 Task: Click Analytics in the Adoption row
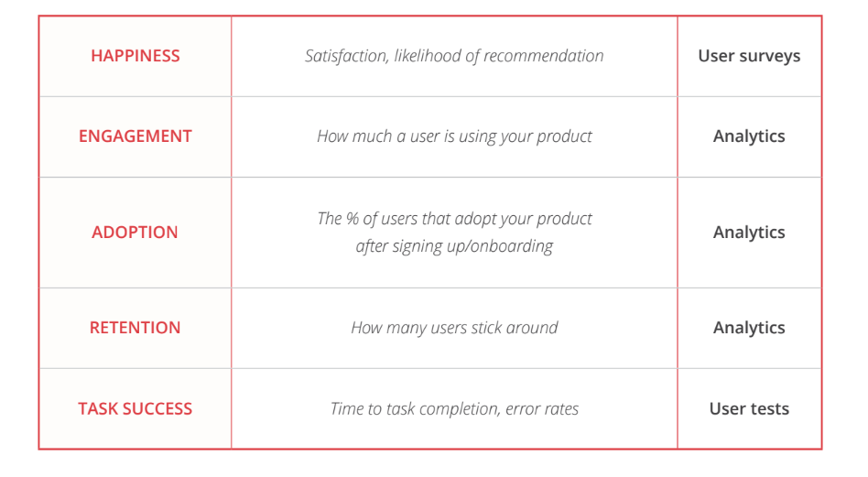(749, 233)
